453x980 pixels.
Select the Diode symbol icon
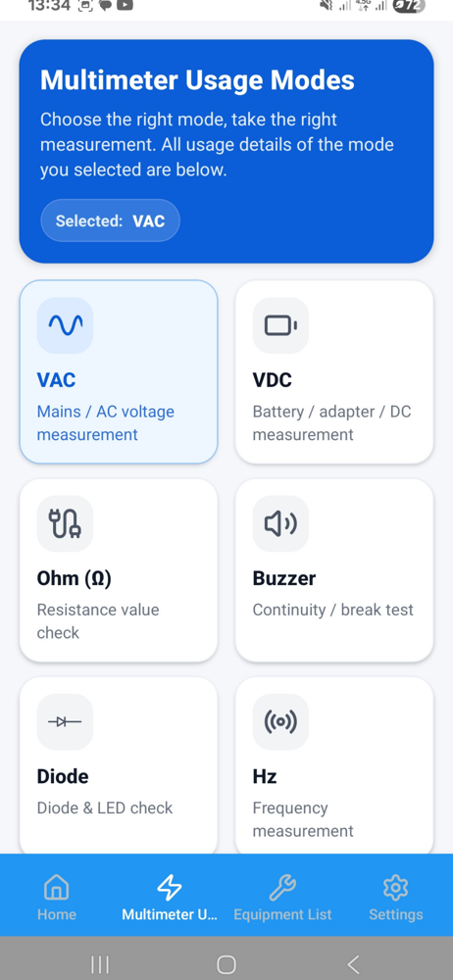tap(65, 722)
